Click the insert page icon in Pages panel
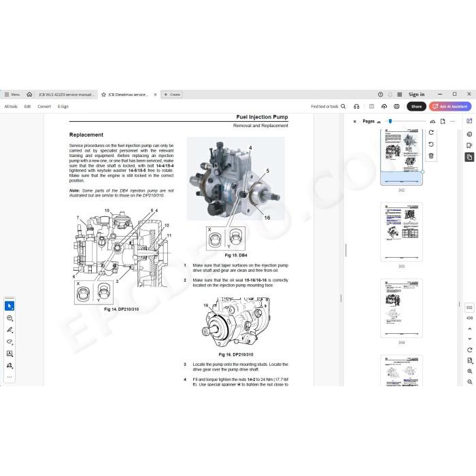This screenshot has height=476, width=476. pyautogui.click(x=443, y=122)
